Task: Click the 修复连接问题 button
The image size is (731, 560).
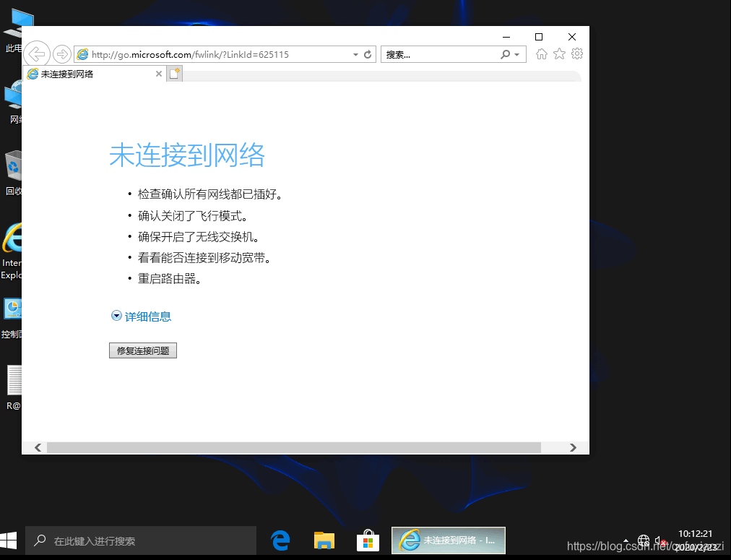Action: pyautogui.click(x=142, y=350)
